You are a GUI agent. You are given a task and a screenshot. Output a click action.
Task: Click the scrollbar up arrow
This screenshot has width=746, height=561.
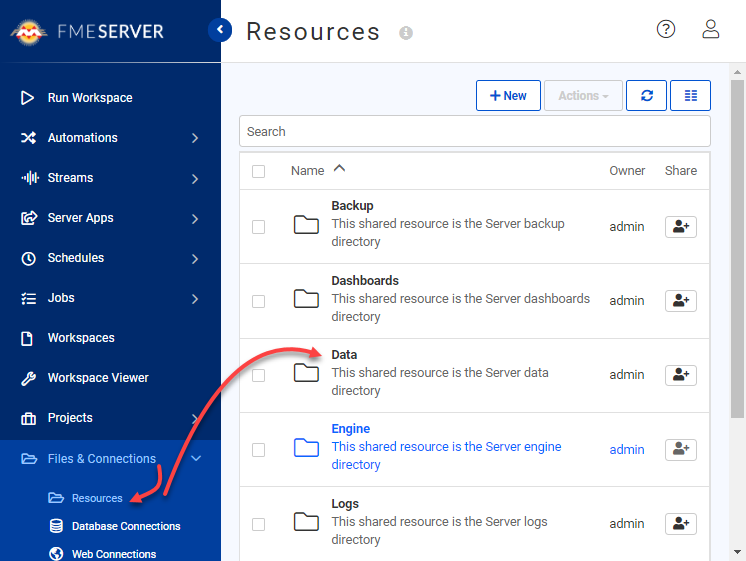click(737, 72)
